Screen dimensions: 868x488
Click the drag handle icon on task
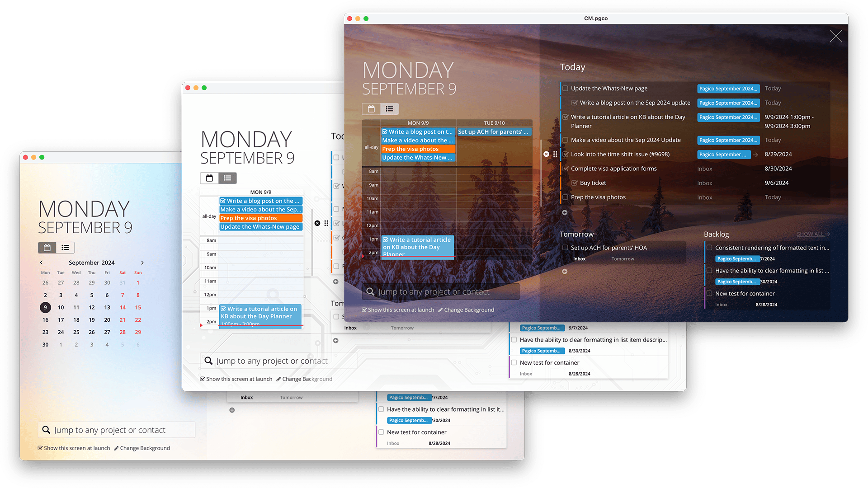click(554, 154)
